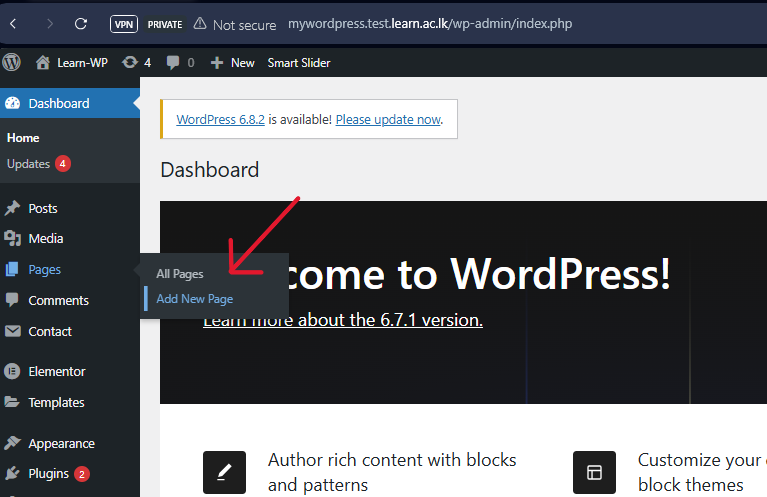Click the layout block themes icon

click(594, 473)
